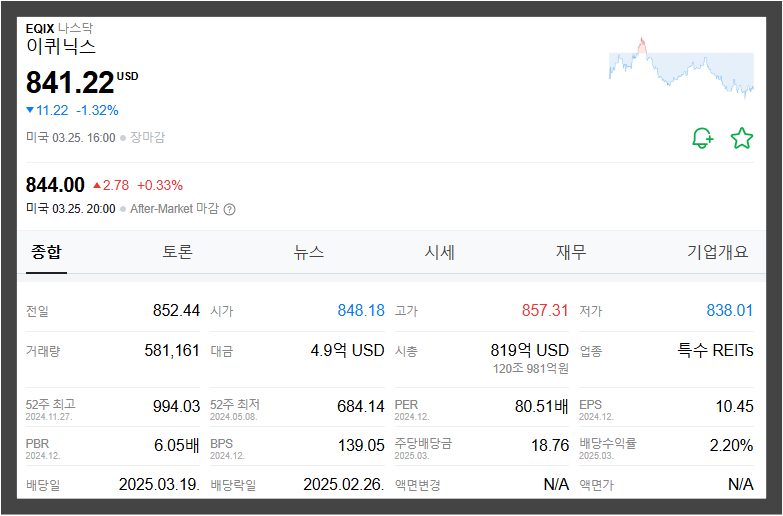The height and width of the screenshot is (516, 783).
Task: Click the PBR value 6.05배
Action: [x=177, y=445]
